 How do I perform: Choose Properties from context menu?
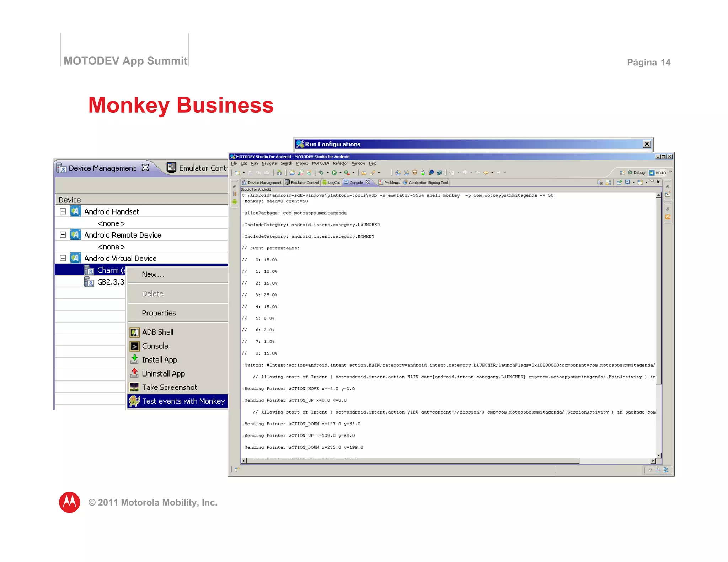[x=178, y=313]
